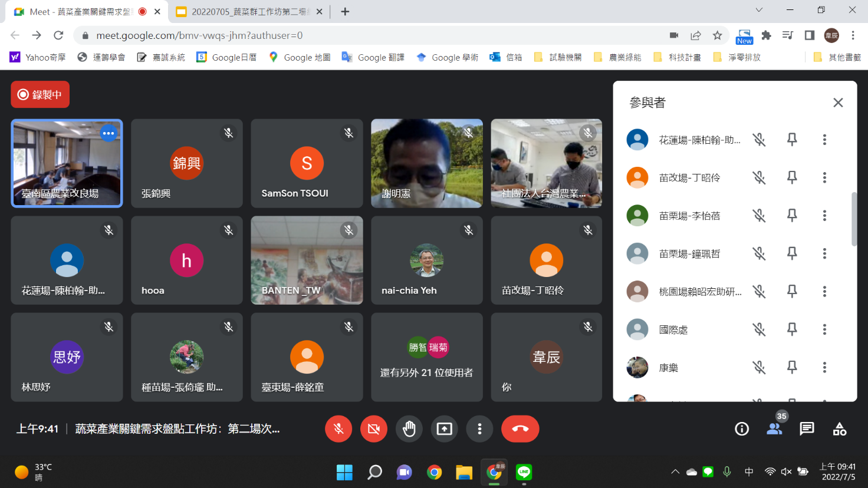
Task: Open the LINE app in the taskbar
Action: pyautogui.click(x=524, y=472)
